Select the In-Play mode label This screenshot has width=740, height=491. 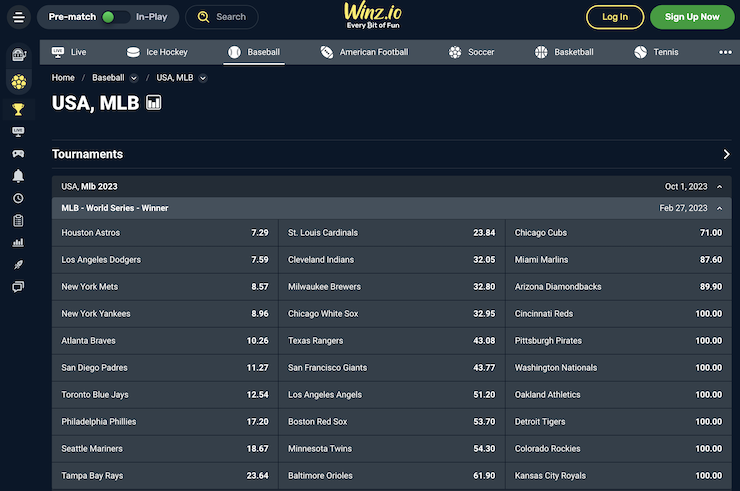(x=151, y=17)
